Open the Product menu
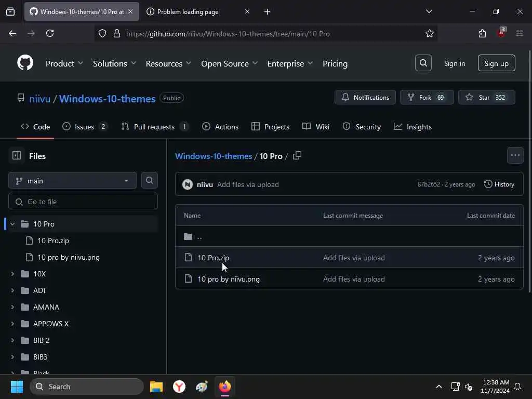 (64, 63)
